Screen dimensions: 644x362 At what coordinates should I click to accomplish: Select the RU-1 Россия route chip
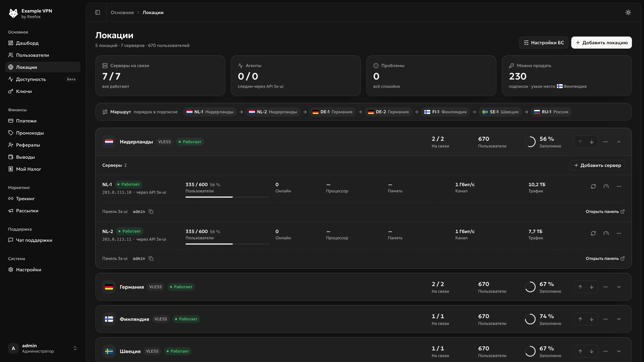tap(551, 112)
